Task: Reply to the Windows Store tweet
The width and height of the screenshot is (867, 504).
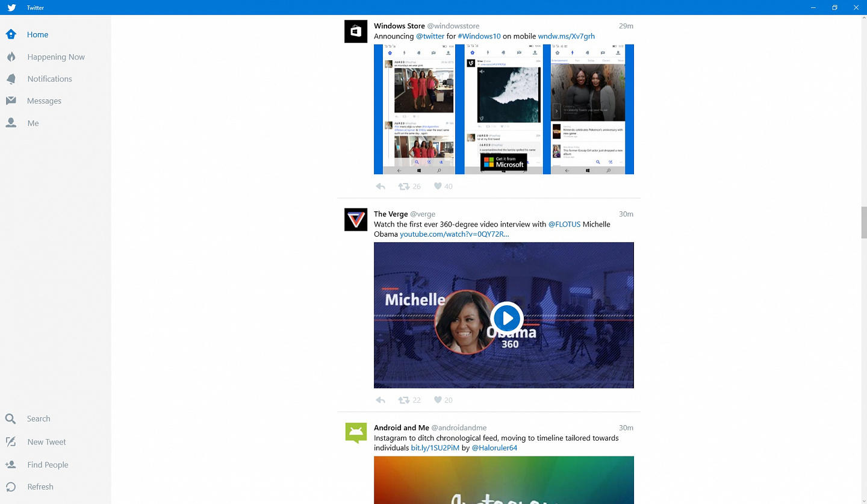Action: [380, 187]
